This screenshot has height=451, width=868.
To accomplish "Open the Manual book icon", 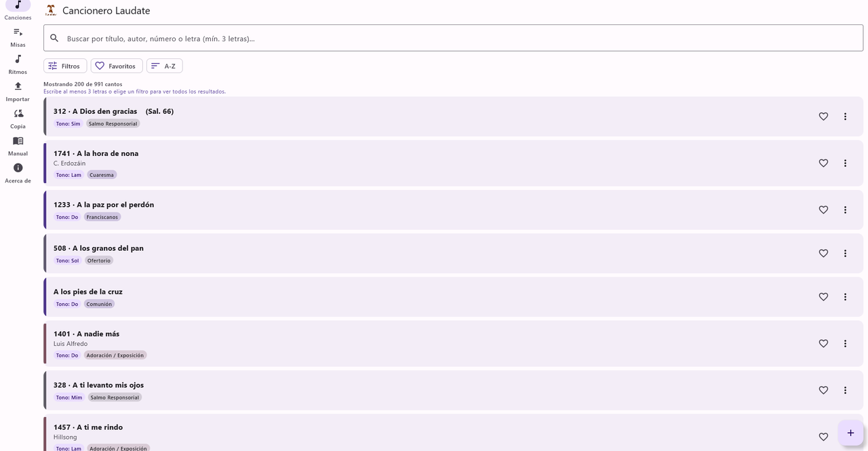I will [x=18, y=141].
